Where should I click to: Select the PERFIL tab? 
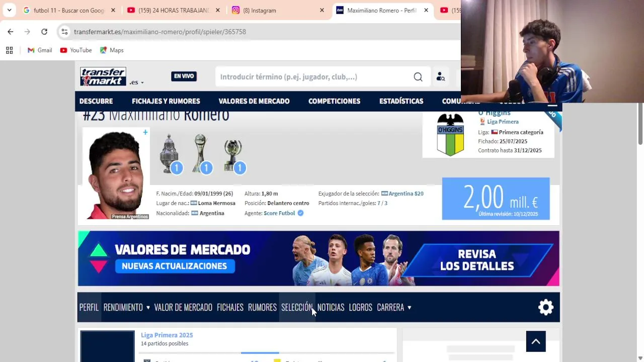(89, 307)
